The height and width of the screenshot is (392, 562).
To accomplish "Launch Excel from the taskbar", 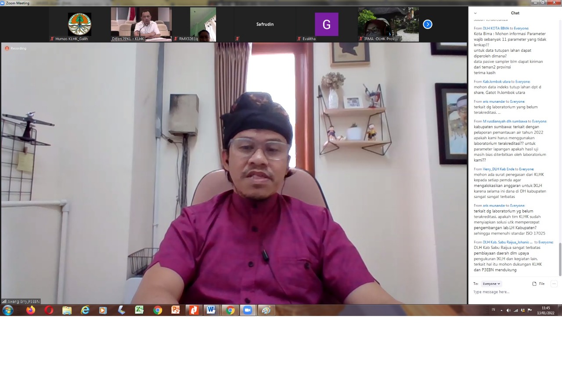I will [x=139, y=310].
